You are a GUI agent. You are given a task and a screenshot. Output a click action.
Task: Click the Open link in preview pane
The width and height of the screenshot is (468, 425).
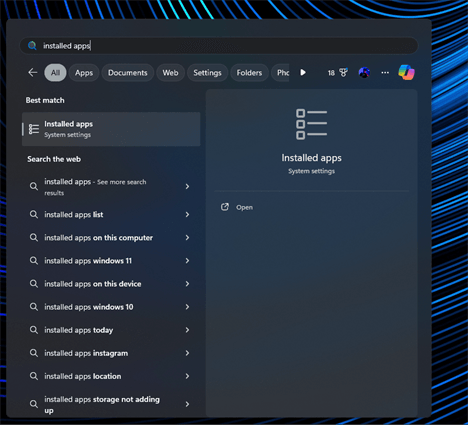click(244, 207)
